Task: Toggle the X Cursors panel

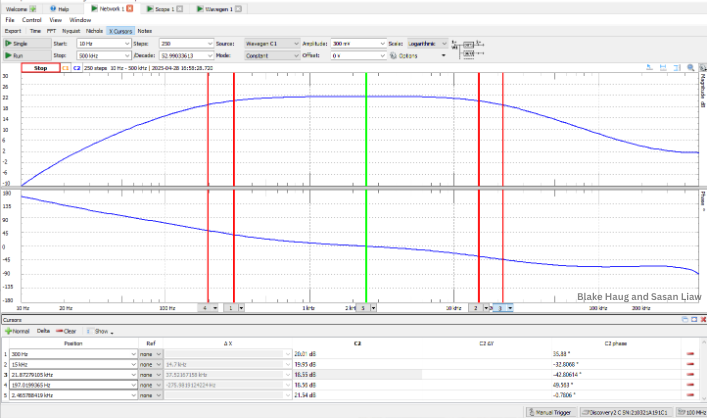Action: coord(120,31)
